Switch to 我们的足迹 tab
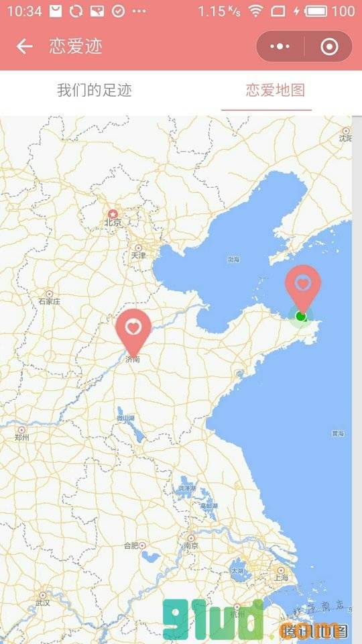 point(95,91)
